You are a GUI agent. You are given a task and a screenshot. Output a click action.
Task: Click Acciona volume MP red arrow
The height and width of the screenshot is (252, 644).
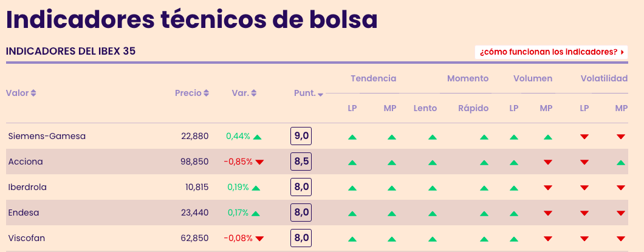click(x=547, y=162)
